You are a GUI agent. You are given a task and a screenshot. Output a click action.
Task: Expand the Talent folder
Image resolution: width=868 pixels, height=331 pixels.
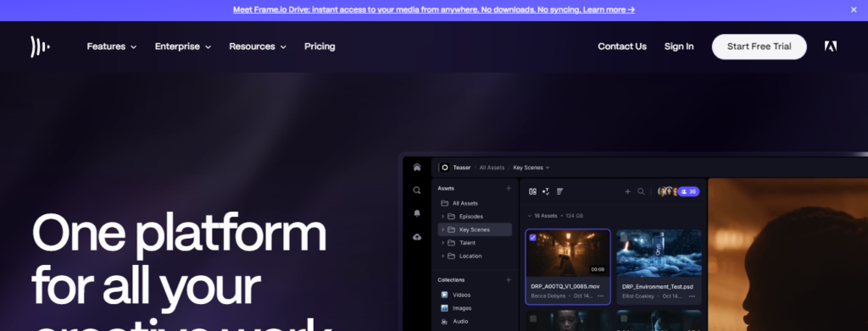pyautogui.click(x=442, y=243)
